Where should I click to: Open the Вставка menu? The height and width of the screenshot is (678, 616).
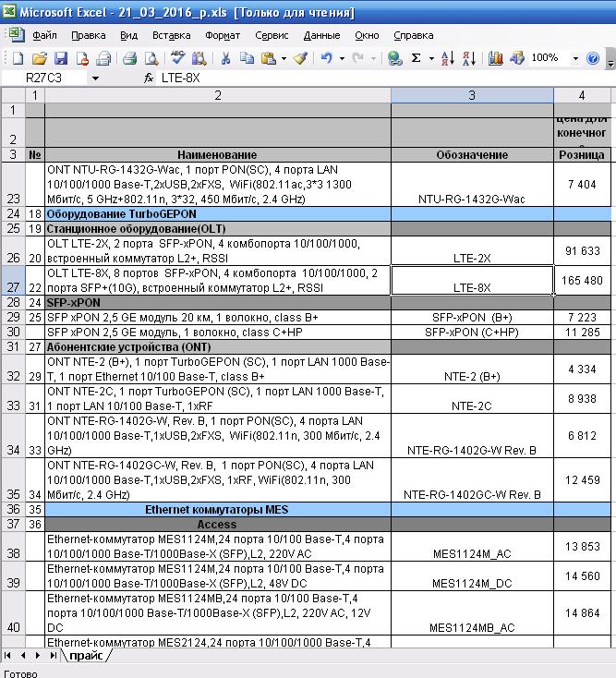(x=171, y=35)
